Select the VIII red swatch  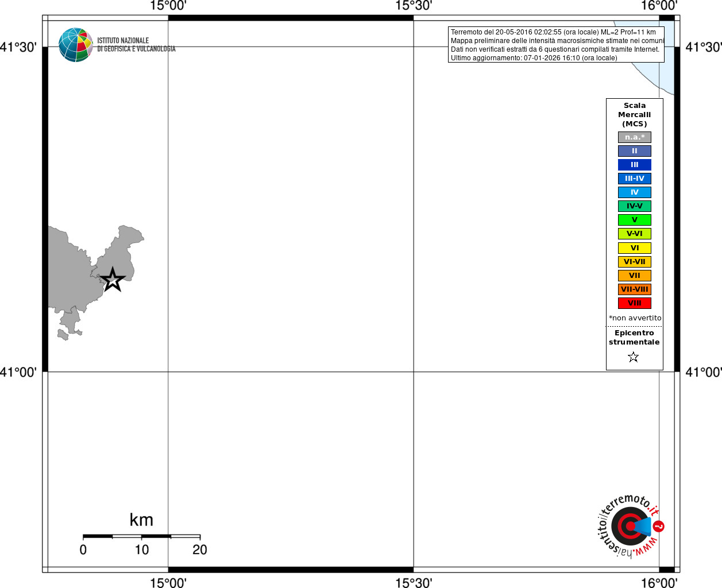coord(634,303)
